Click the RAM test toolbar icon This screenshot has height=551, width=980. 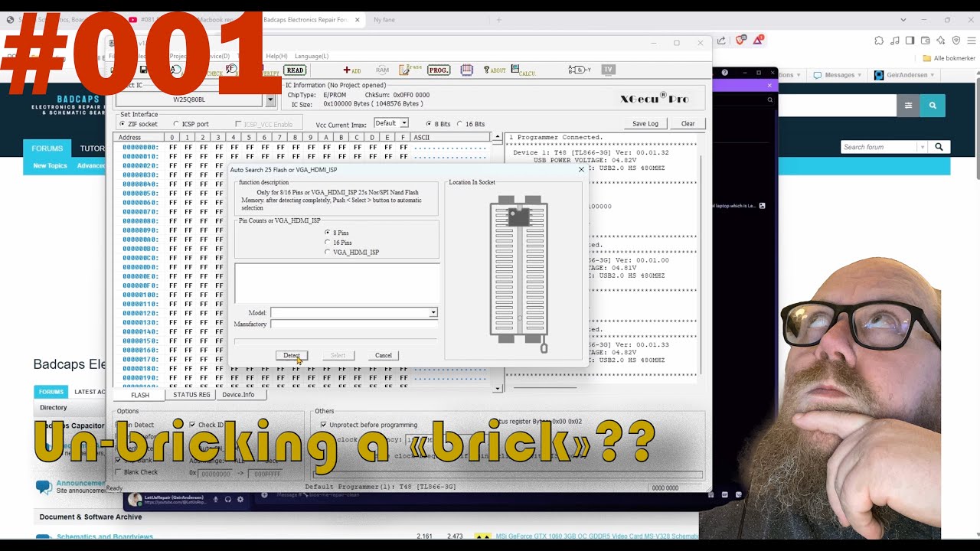click(382, 70)
